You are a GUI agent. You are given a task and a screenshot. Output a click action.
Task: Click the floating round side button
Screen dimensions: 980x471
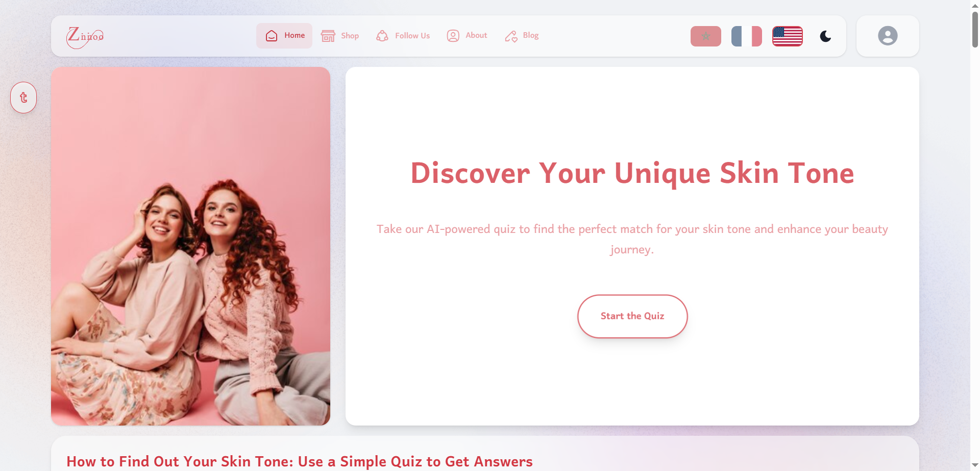coord(23,98)
